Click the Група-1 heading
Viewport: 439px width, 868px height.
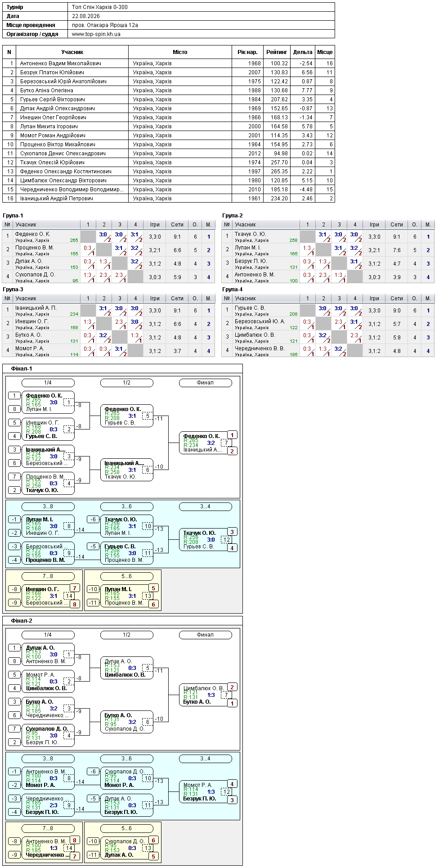pos(13,216)
